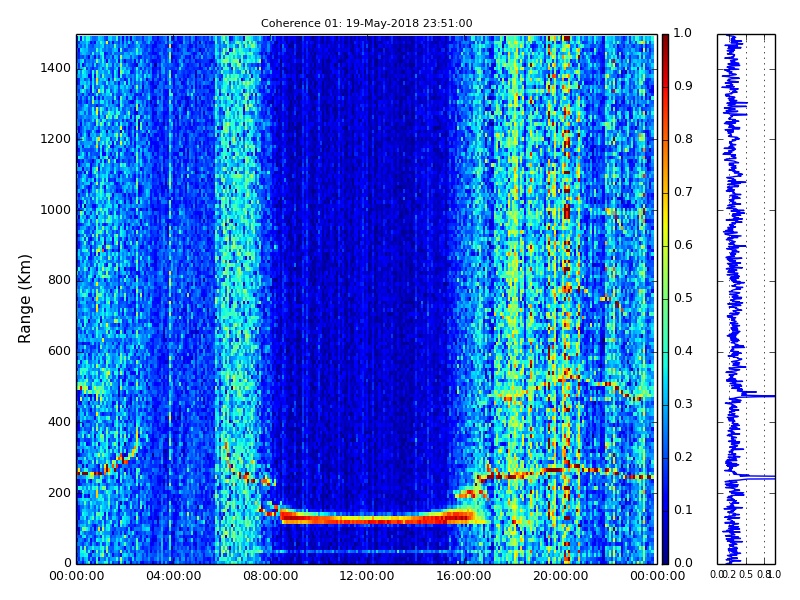Screen dimensions: 800x600
Task: Click the 1200 range tick label
Action: click(56, 139)
